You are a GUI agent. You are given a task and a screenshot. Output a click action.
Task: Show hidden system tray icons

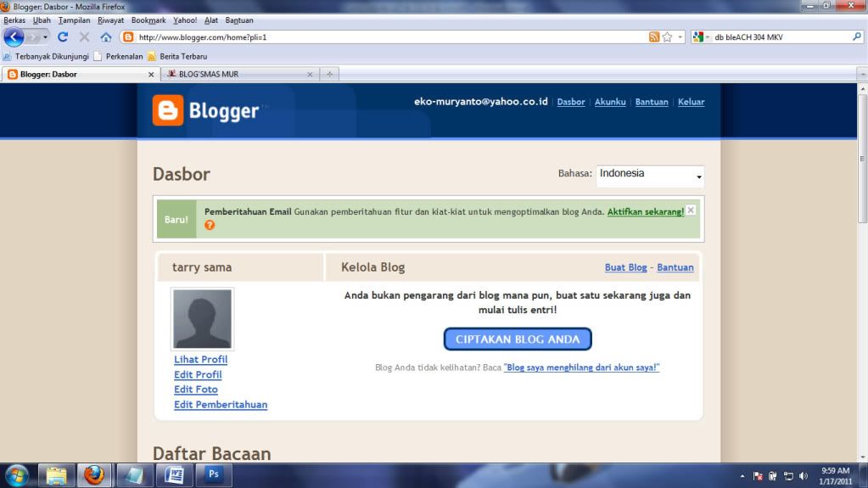click(742, 476)
